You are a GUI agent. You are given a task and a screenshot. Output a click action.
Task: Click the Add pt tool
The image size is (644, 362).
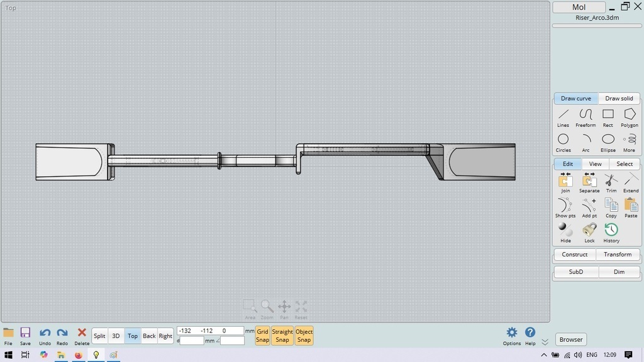(x=589, y=208)
